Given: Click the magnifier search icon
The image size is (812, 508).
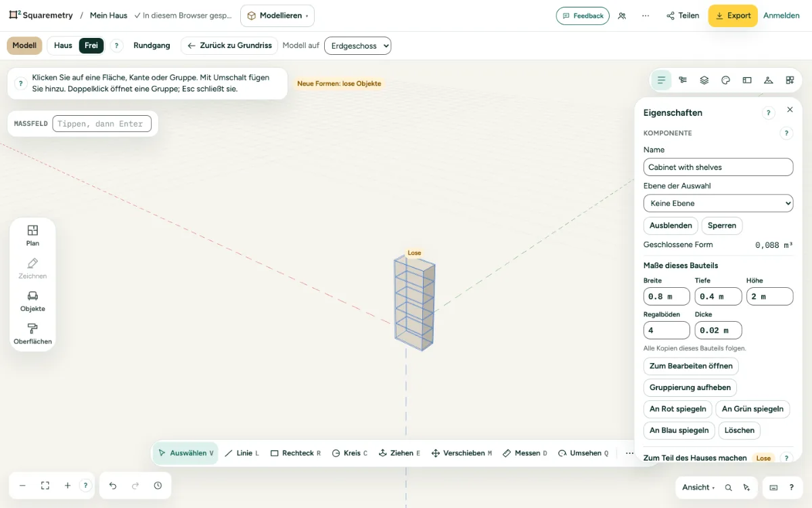Looking at the screenshot, I should click(x=729, y=488).
